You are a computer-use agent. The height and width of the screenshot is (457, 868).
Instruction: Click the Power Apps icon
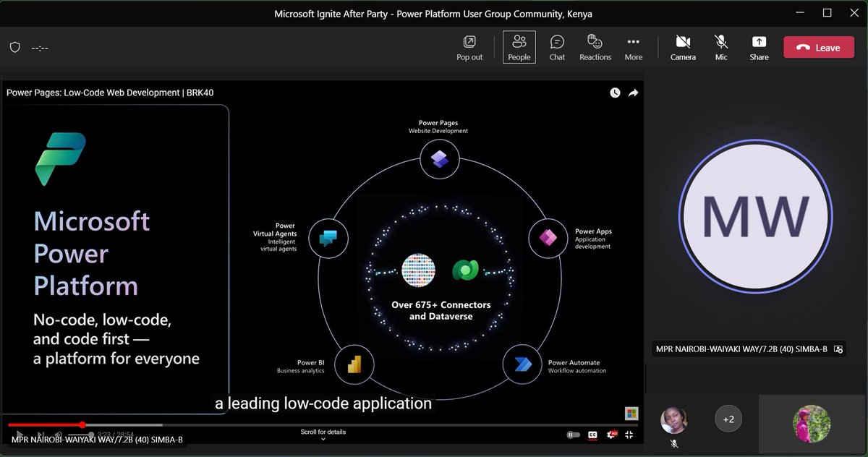coord(548,237)
